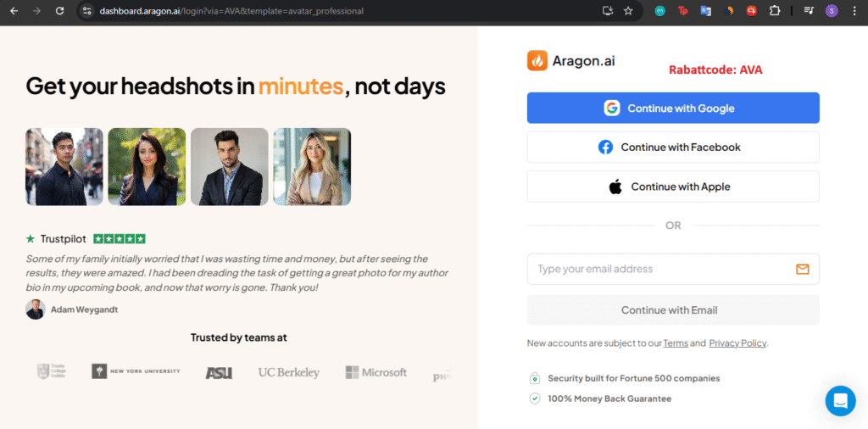Click the Aragon.ai flame logo

pyautogui.click(x=537, y=61)
